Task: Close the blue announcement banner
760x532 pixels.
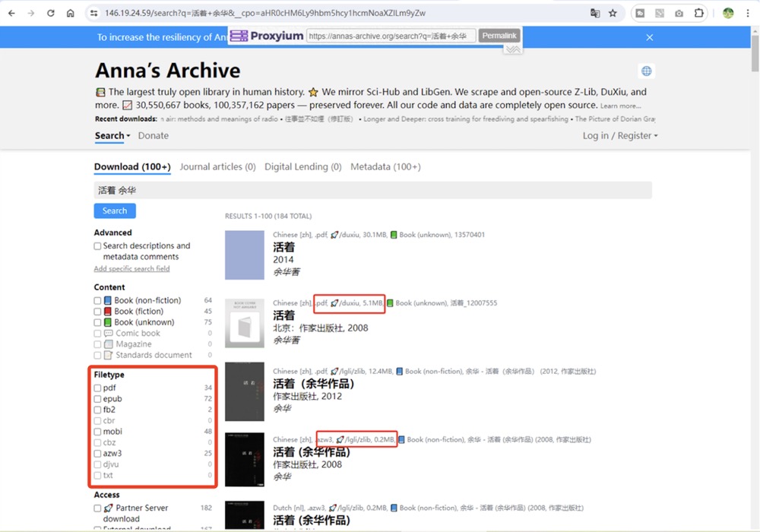Action: point(650,37)
